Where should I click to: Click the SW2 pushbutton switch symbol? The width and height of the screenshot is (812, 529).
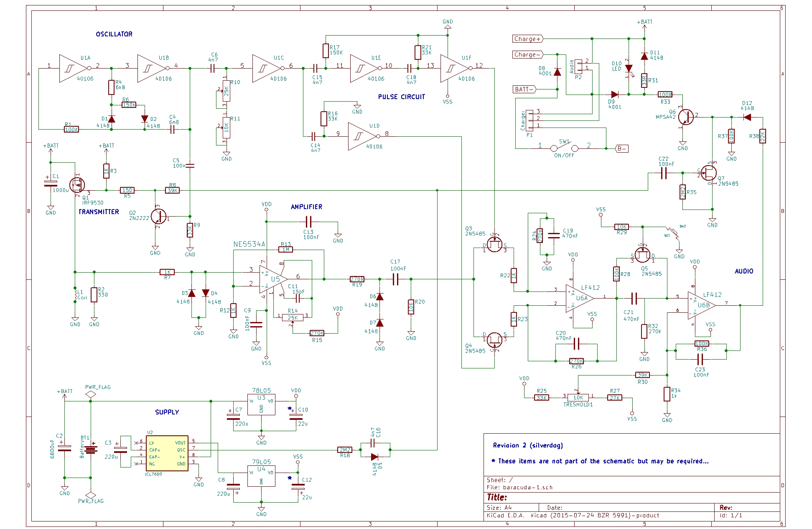coord(673,232)
